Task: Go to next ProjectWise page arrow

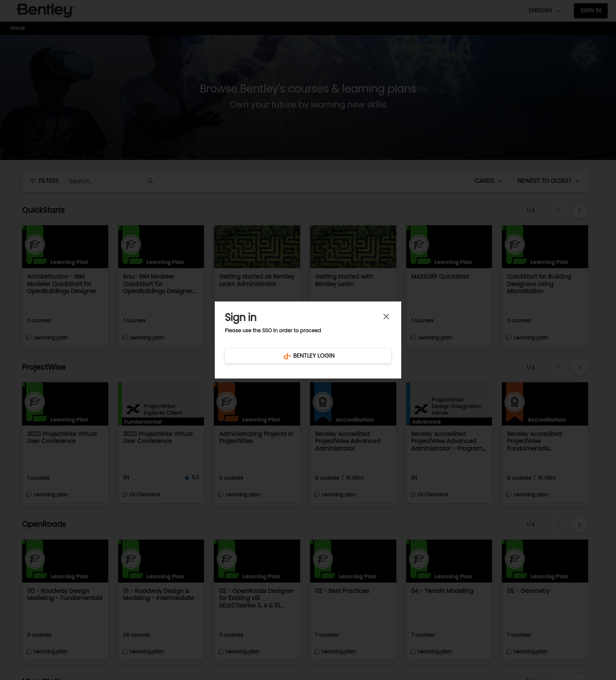Action: click(x=579, y=367)
